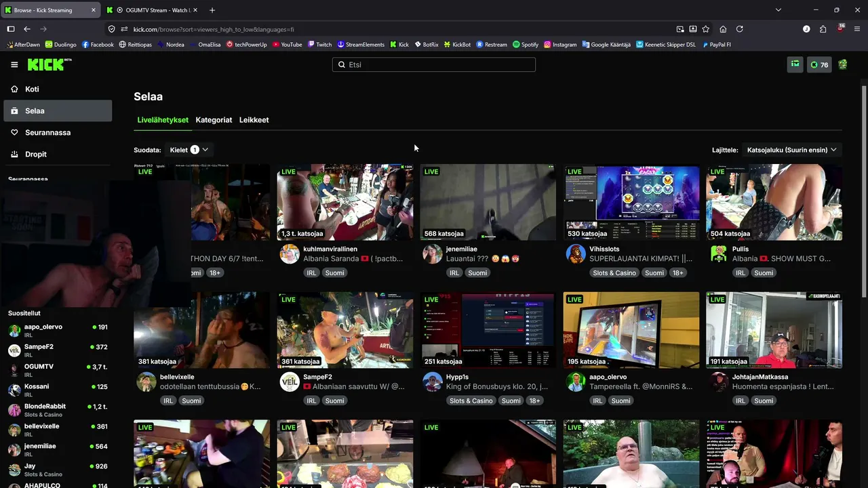This screenshot has height=488, width=868.
Task: Open the StreamElements bookmark
Action: 361,45
